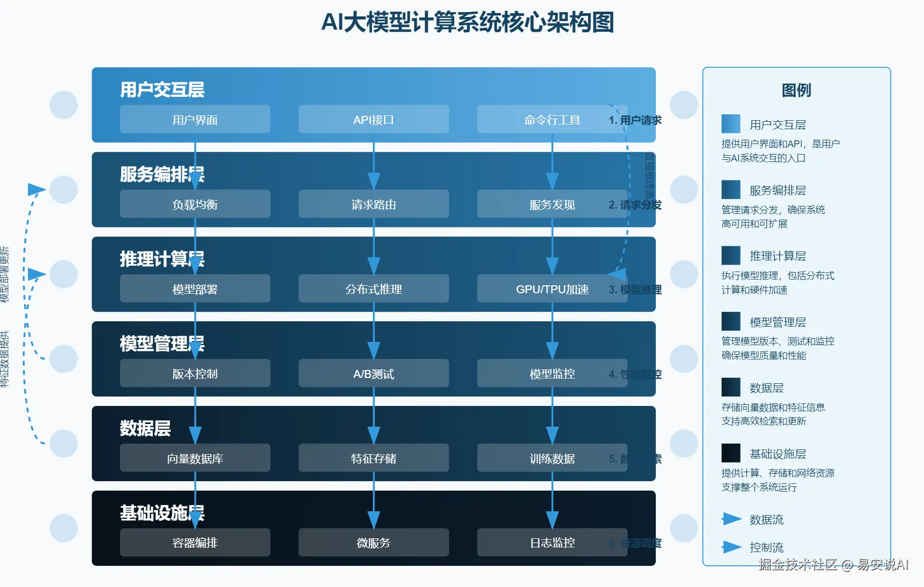The width and height of the screenshot is (924, 587).
Task: Click the 负载均衡 component box
Action: [195, 204]
